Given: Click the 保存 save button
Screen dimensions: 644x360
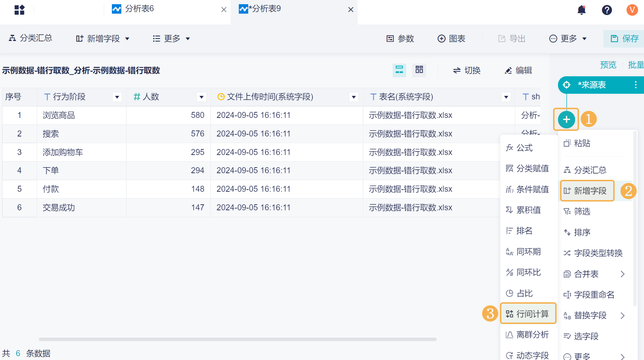Looking at the screenshot, I should point(624,38).
